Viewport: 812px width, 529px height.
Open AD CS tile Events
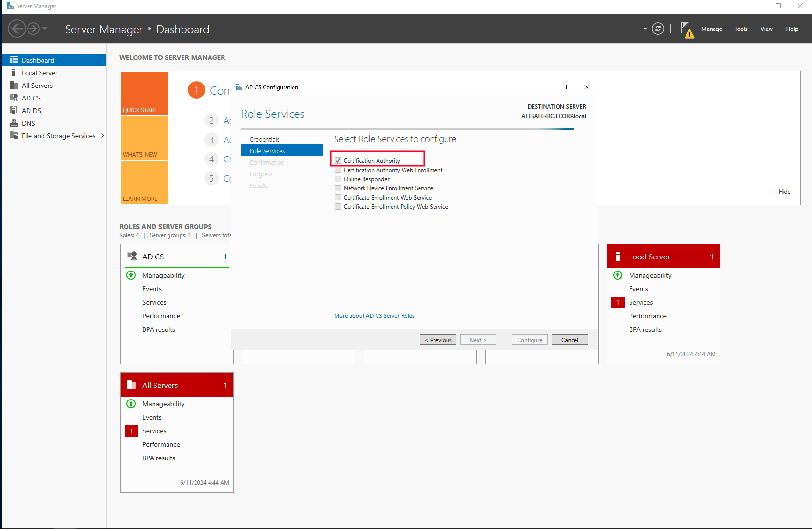[x=152, y=289]
